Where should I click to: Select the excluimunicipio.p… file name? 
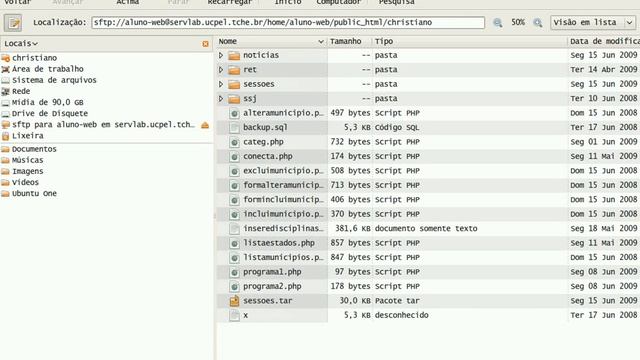tap(283, 171)
